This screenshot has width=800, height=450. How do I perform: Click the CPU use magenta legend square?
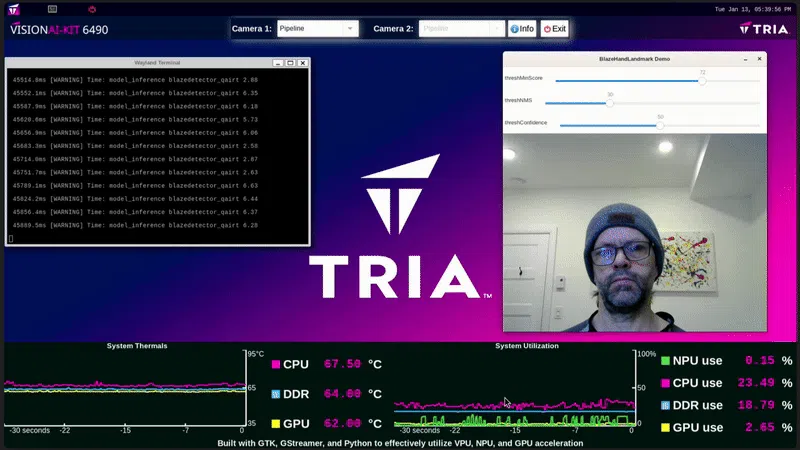pos(665,383)
